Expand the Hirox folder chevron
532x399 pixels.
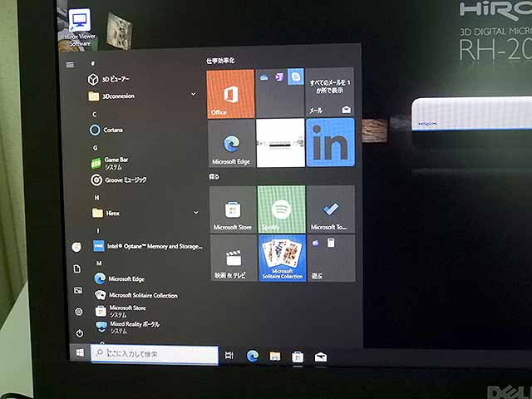click(x=196, y=213)
